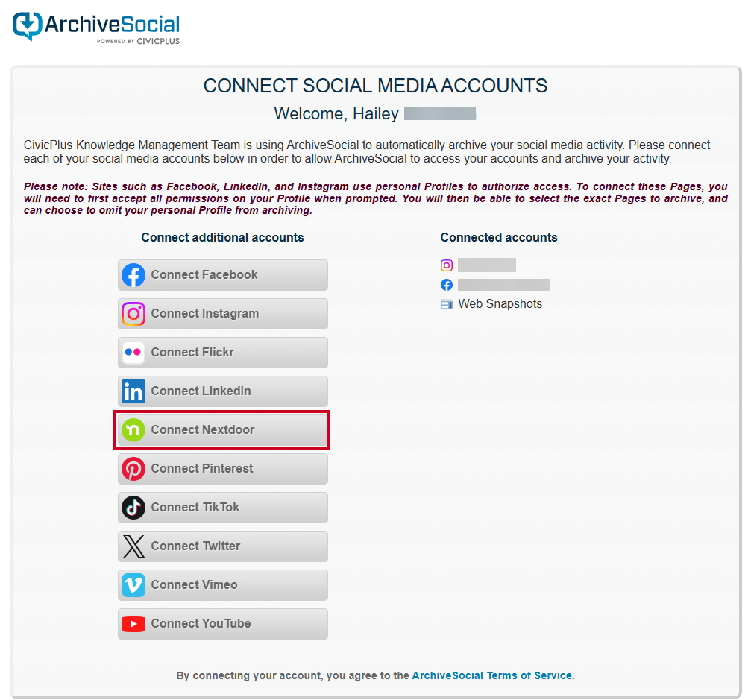Click the LinkedIn logo icon
This screenshot has width=748, height=700.
133,391
